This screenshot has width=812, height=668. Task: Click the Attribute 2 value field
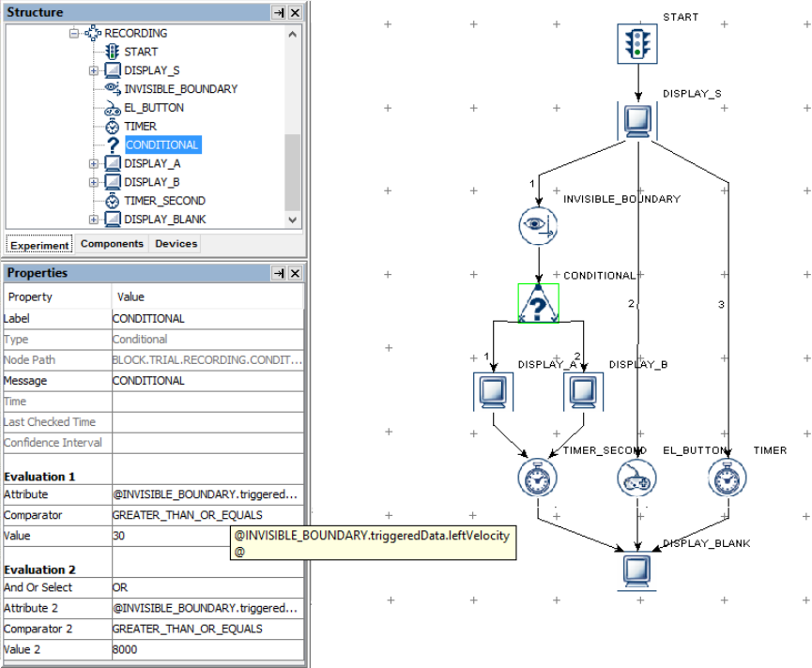(207, 609)
